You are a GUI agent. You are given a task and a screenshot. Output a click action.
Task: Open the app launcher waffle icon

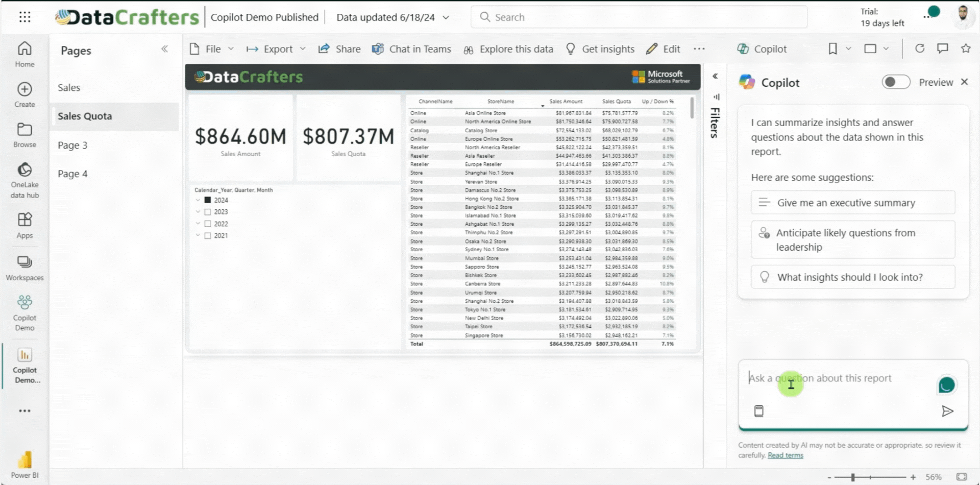(24, 17)
